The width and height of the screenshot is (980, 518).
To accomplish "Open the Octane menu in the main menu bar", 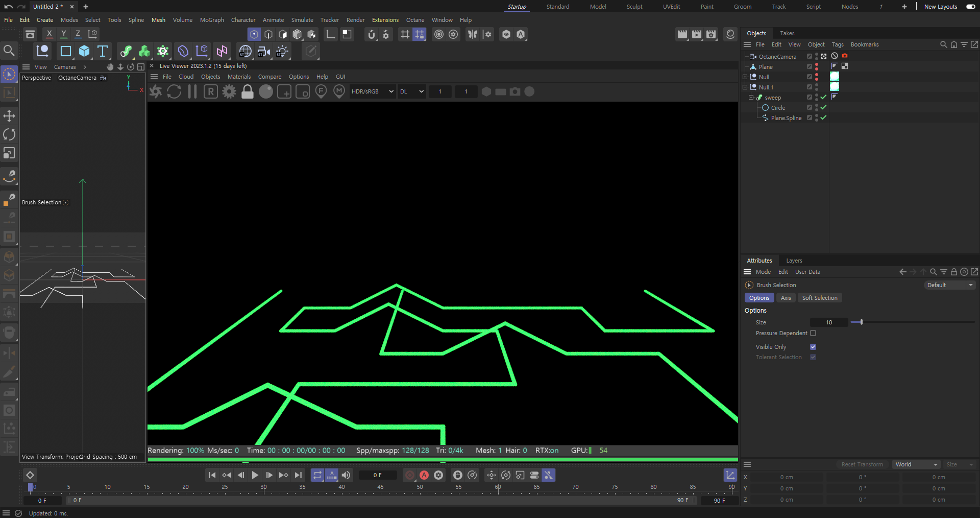I will point(415,20).
